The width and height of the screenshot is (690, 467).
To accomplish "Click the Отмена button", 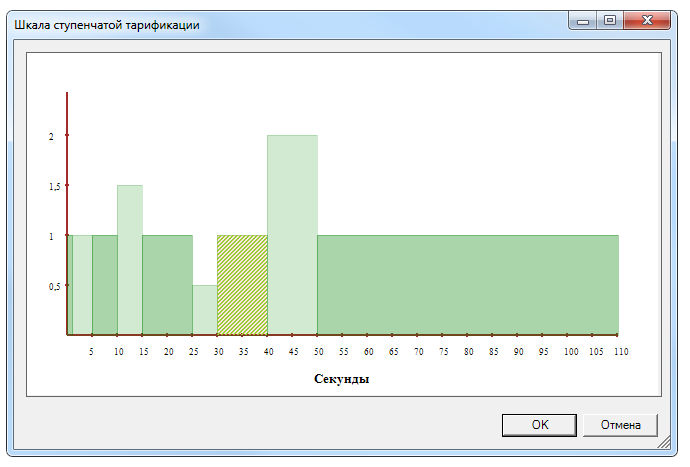I will (620, 425).
